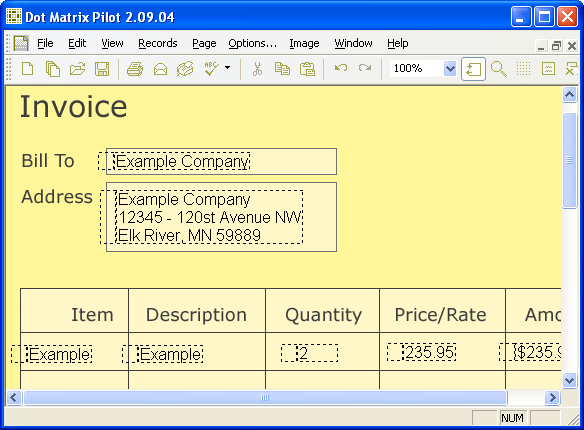Select the magnifier zoom tool
584x430 pixels.
tap(498, 69)
